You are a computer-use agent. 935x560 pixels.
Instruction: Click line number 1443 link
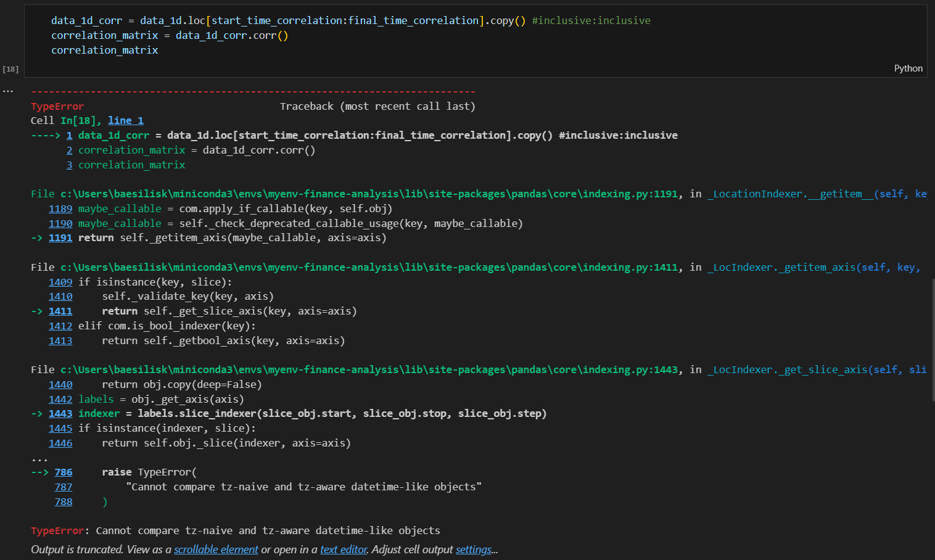60,414
